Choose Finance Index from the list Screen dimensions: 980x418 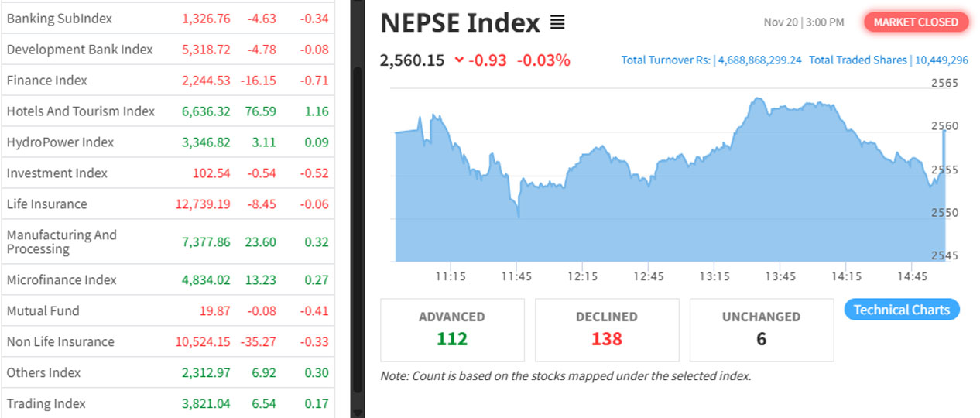tap(47, 81)
